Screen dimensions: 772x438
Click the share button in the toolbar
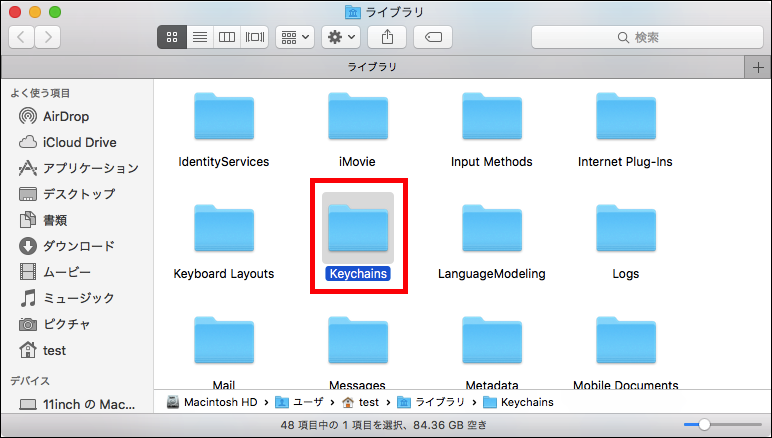pos(387,37)
